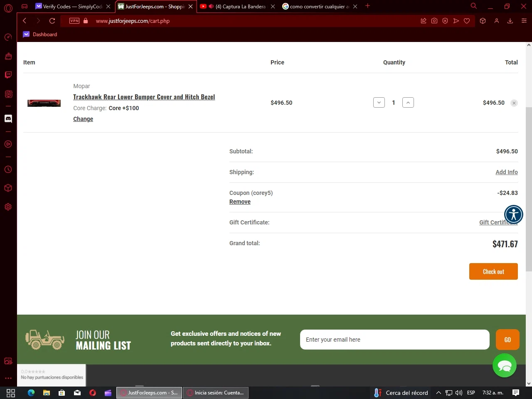Open the Opera menu logo
This screenshot has height=399, width=532.
(8, 8)
